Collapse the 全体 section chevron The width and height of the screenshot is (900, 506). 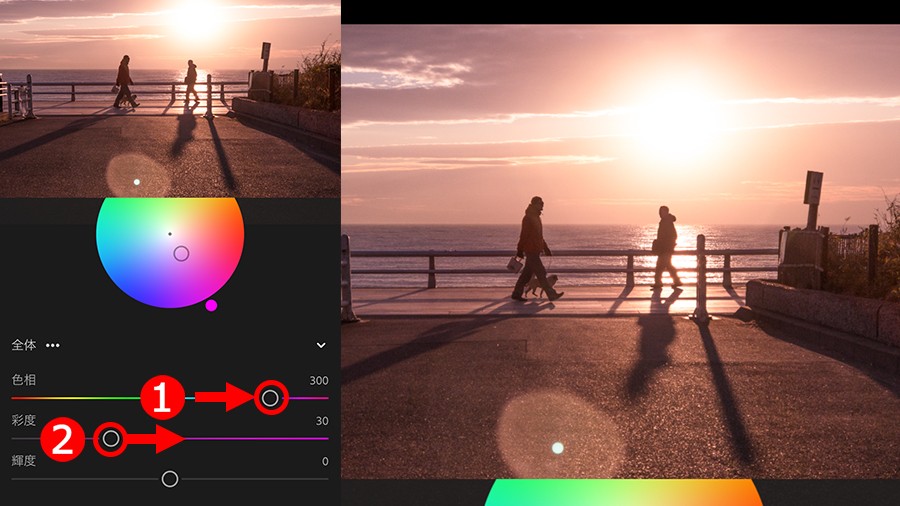(321, 345)
